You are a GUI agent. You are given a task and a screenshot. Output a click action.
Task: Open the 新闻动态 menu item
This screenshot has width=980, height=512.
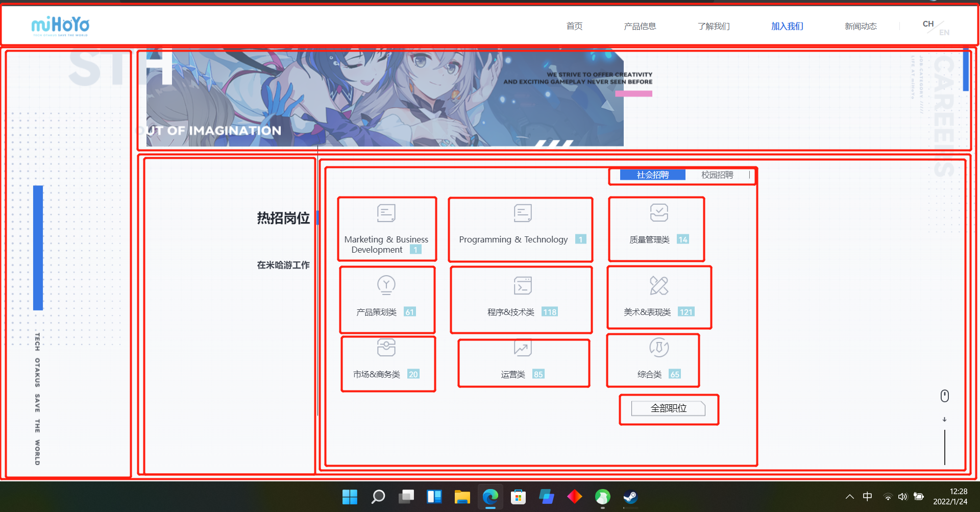pyautogui.click(x=861, y=26)
